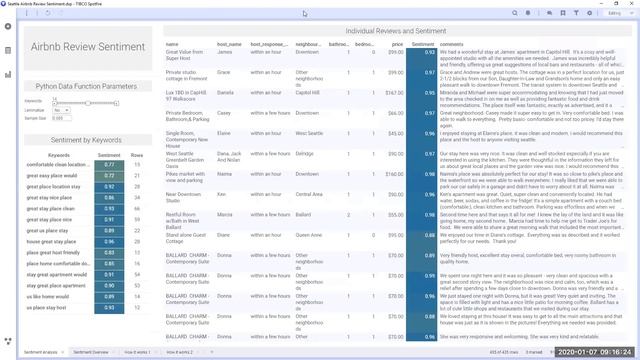This screenshot has height=360, width=640.
Task: Select keyword row 'place great host friendly'
Action: click(x=53, y=253)
